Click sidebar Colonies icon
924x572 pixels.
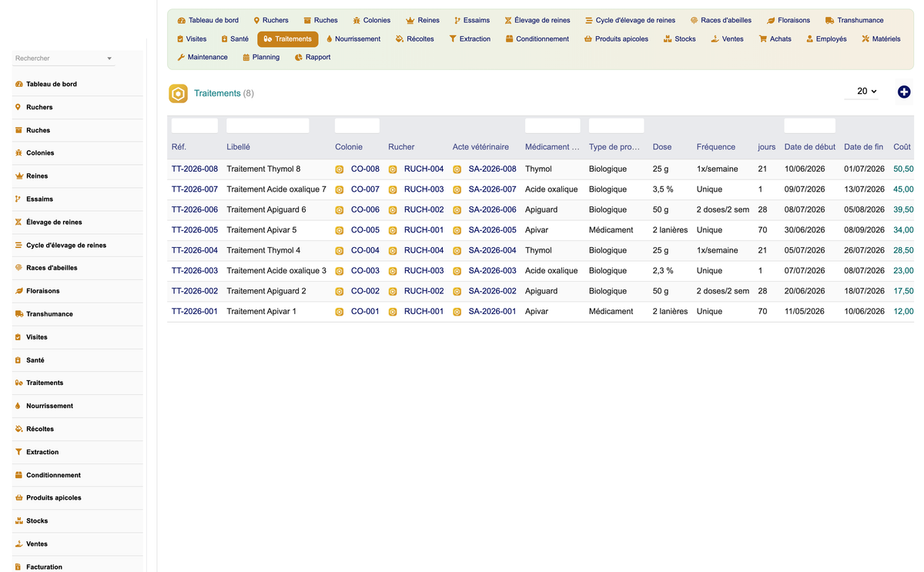click(x=18, y=152)
